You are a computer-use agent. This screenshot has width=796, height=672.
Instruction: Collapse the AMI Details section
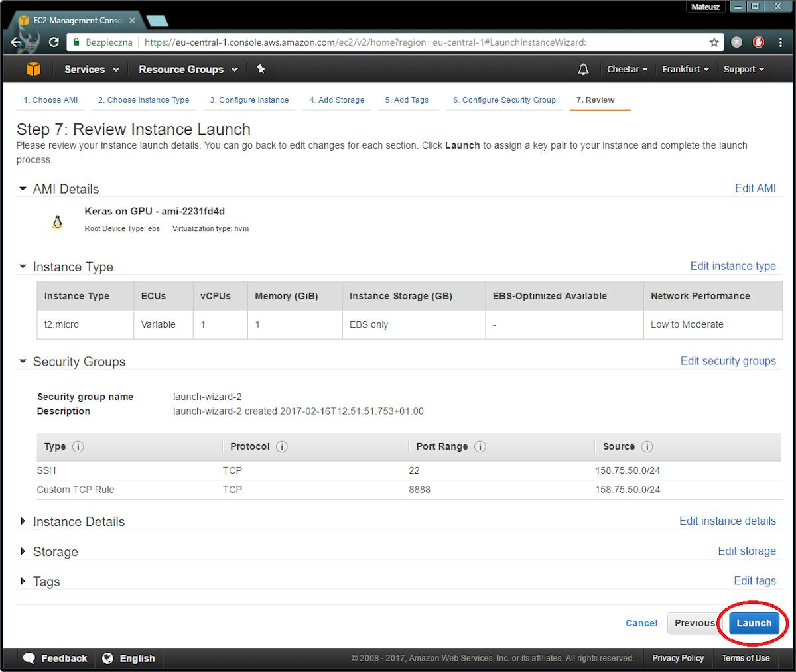click(x=23, y=189)
